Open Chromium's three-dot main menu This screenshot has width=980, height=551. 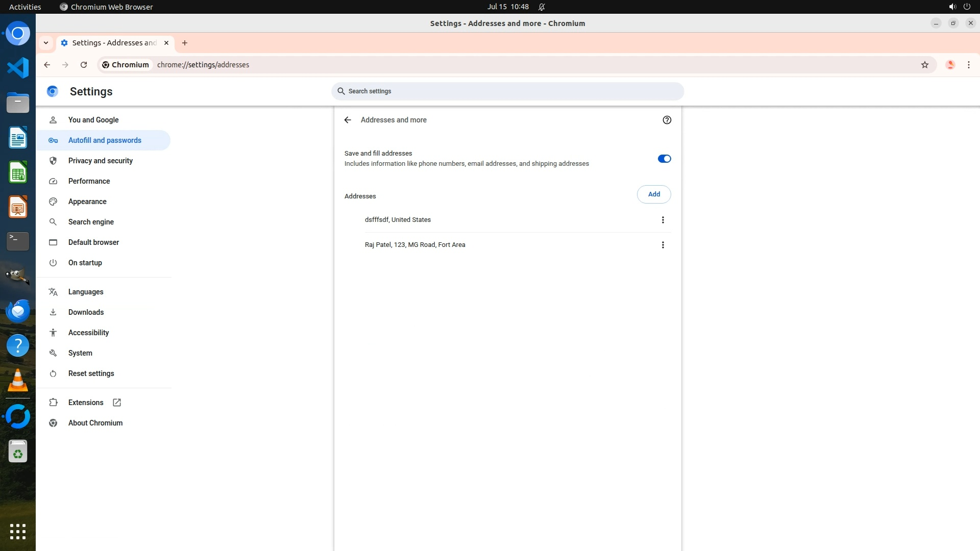point(968,65)
